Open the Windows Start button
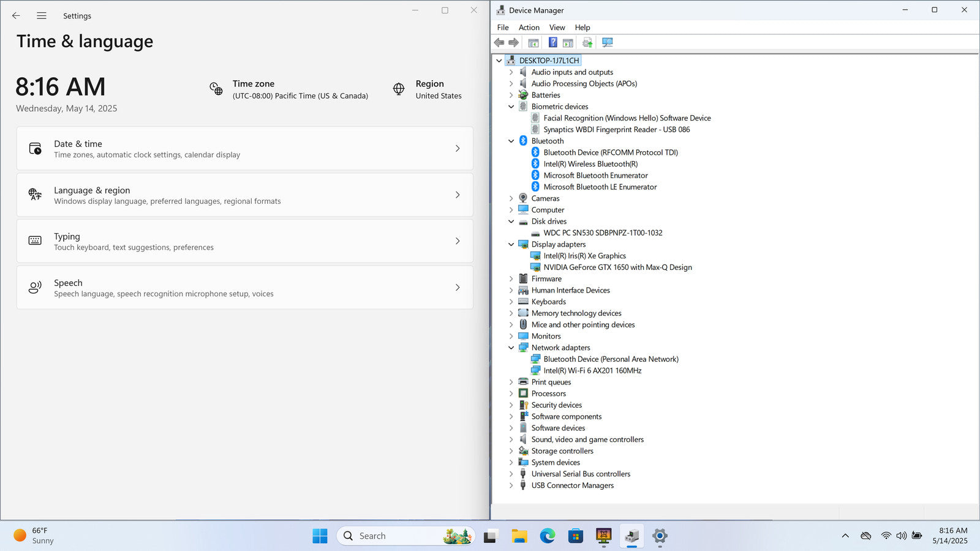The image size is (980, 551). click(x=320, y=536)
